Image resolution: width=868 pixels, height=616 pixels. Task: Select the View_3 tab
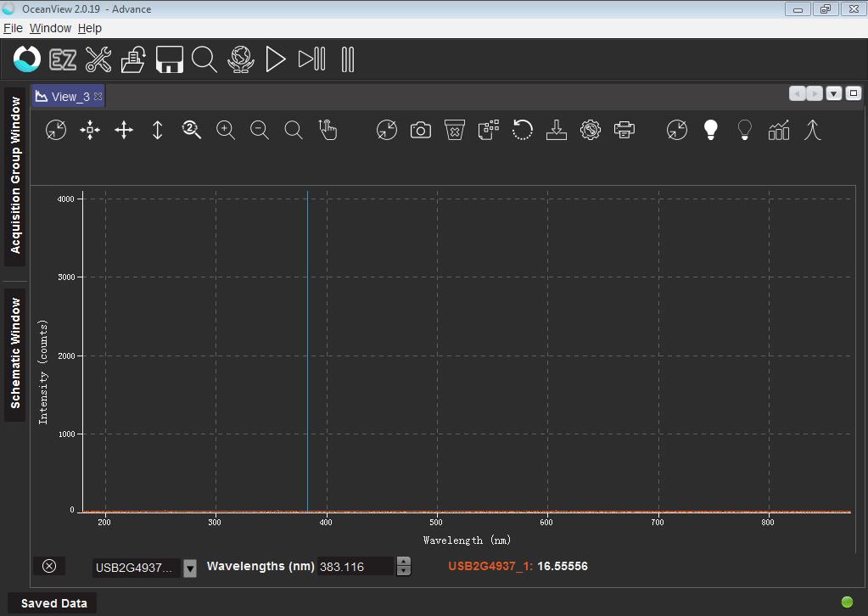coord(69,97)
